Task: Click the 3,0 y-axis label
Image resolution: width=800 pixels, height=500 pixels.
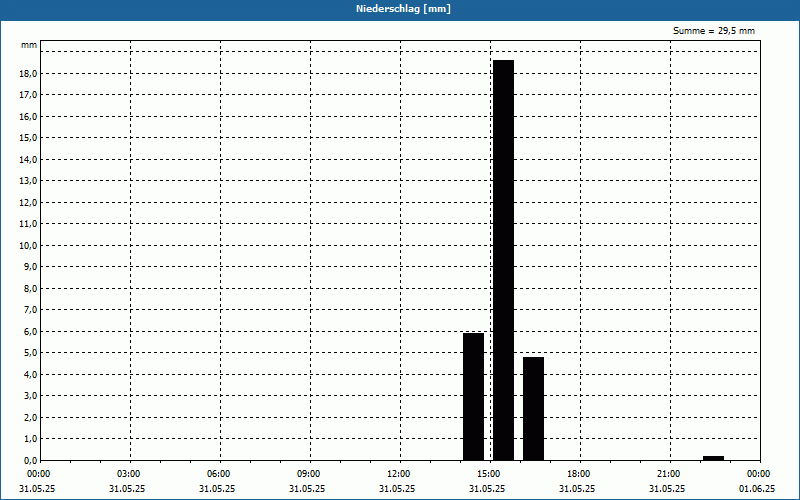Action: (x=30, y=396)
